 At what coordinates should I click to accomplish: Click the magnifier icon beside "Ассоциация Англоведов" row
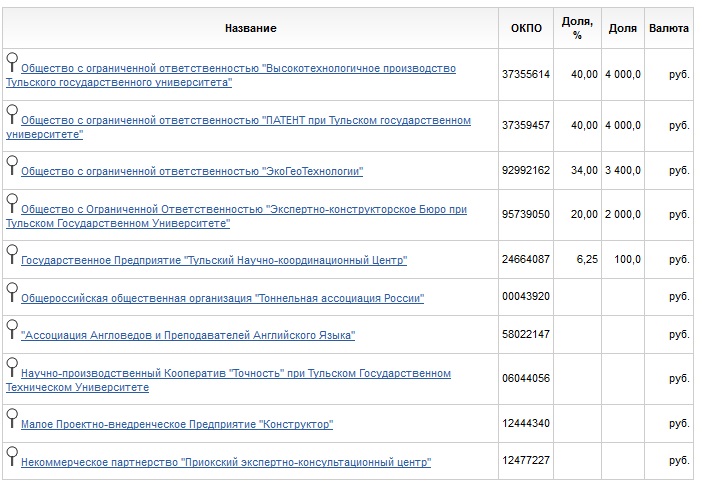click(x=11, y=327)
